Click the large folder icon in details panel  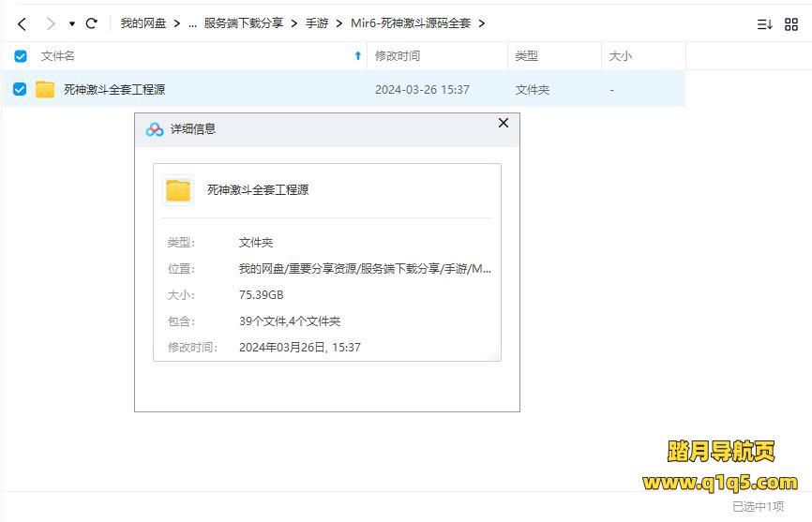[x=178, y=190]
